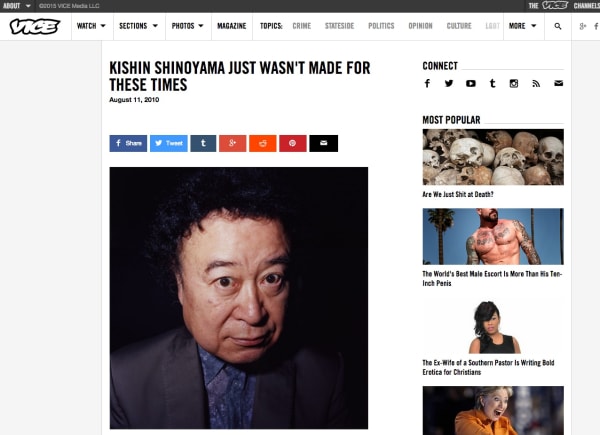Submit article to Reddit orange button

263,143
